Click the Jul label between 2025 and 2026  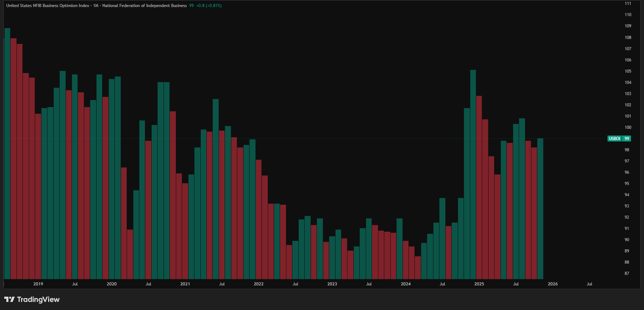pyautogui.click(x=516, y=284)
